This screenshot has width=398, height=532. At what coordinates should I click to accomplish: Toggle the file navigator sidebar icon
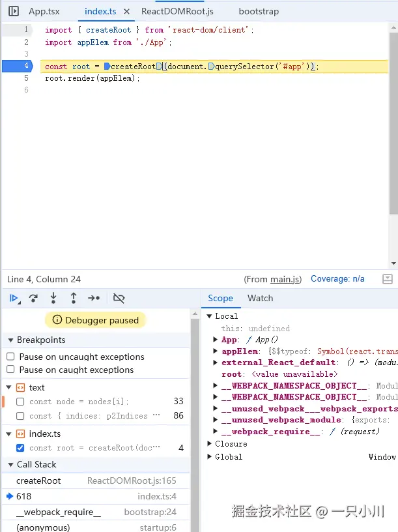(x=14, y=11)
